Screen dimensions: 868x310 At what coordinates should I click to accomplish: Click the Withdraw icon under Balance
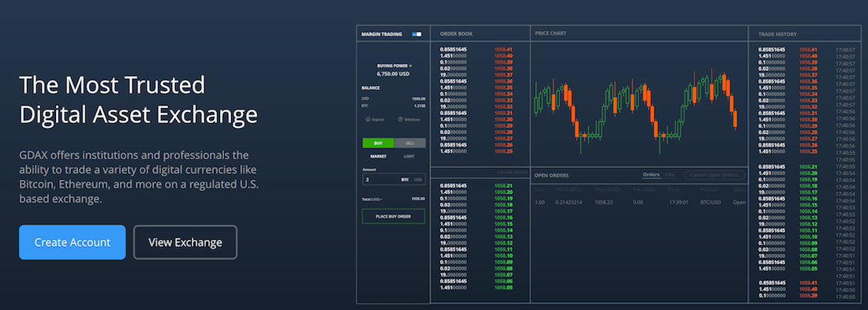coord(400,119)
